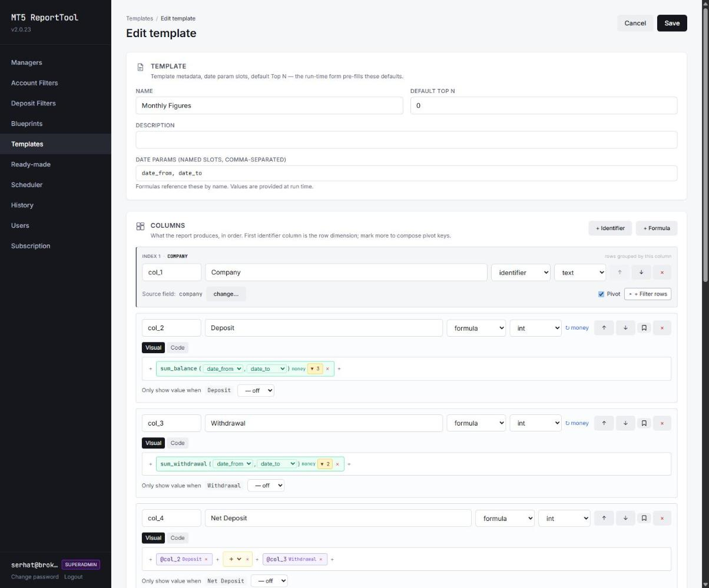Cancel template editing
Screen dimensions: 709x588
tap(635, 23)
